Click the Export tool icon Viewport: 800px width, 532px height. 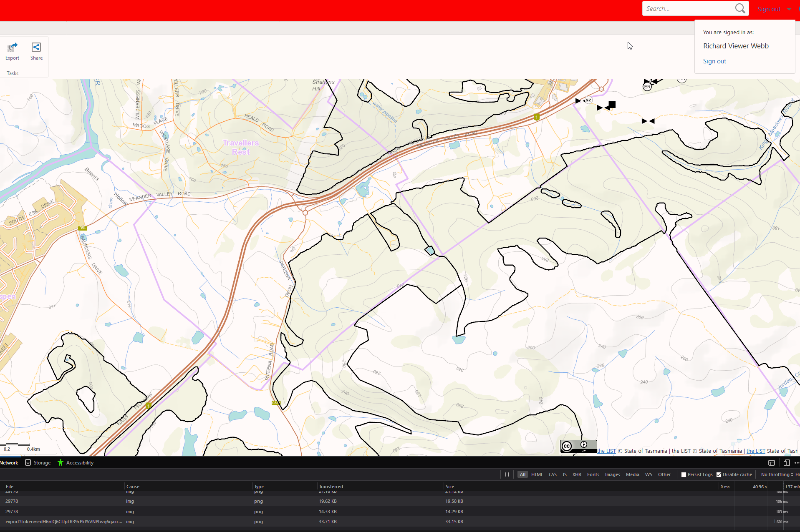[x=12, y=48]
